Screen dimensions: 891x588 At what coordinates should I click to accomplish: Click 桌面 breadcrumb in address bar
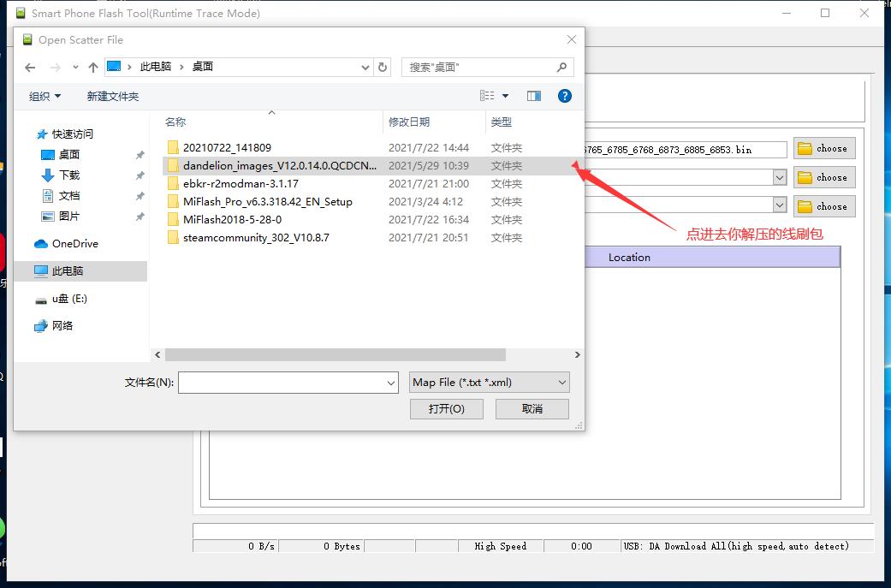(202, 67)
